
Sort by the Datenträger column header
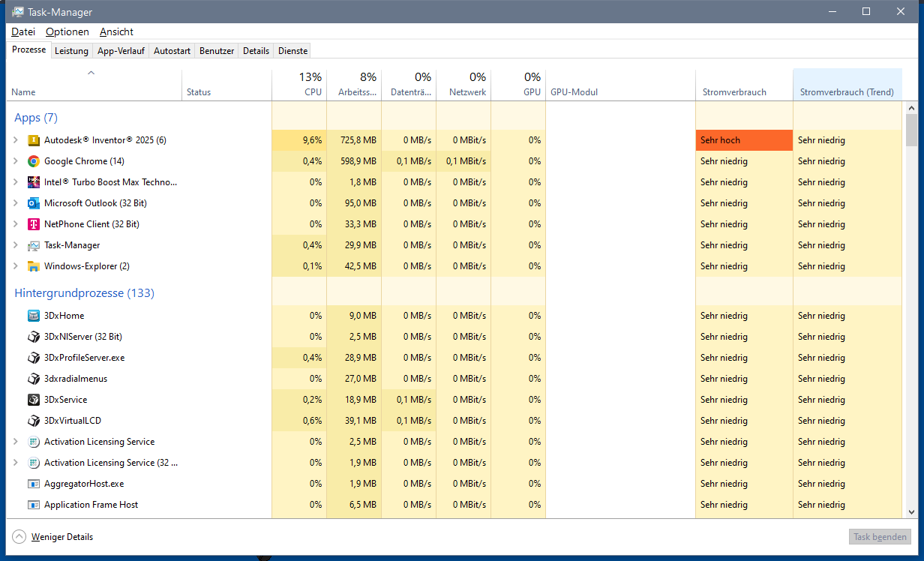coord(409,85)
